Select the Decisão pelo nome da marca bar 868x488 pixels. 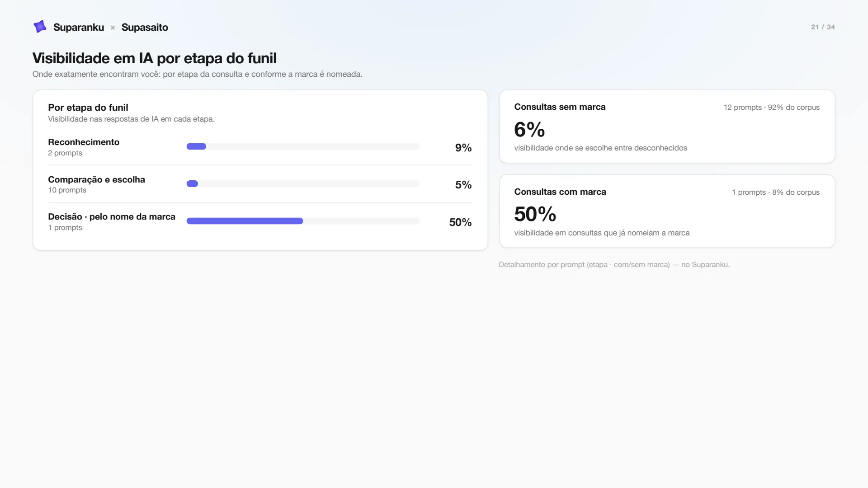coord(303,221)
